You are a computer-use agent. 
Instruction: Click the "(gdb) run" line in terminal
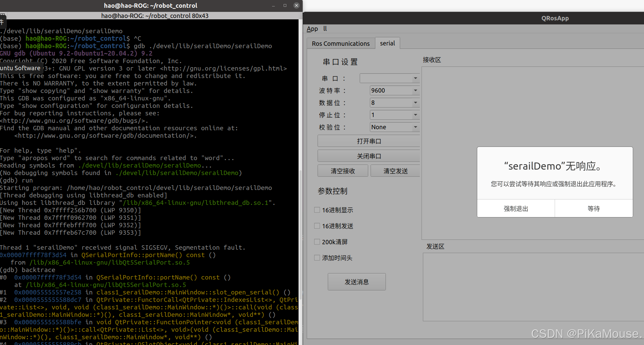point(16,180)
